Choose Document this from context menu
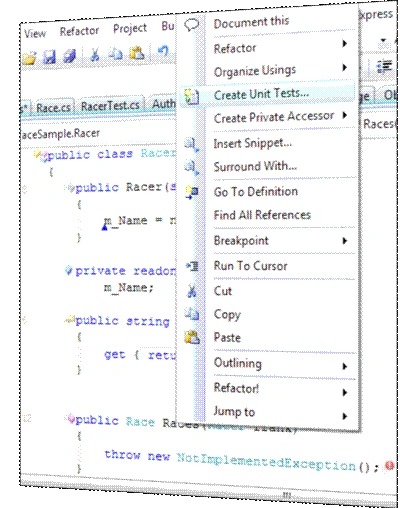The width and height of the screenshot is (400, 508). (x=251, y=23)
